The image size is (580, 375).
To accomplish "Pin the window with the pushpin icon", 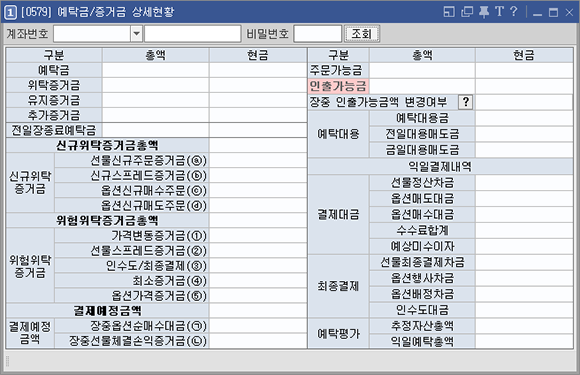I will pyautogui.click(x=483, y=12).
